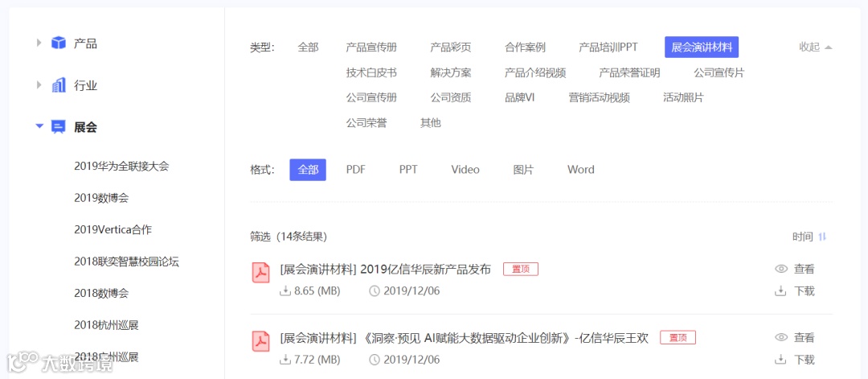868x379 pixels.
Task: Filter by 图片 format
Action: pos(523,170)
